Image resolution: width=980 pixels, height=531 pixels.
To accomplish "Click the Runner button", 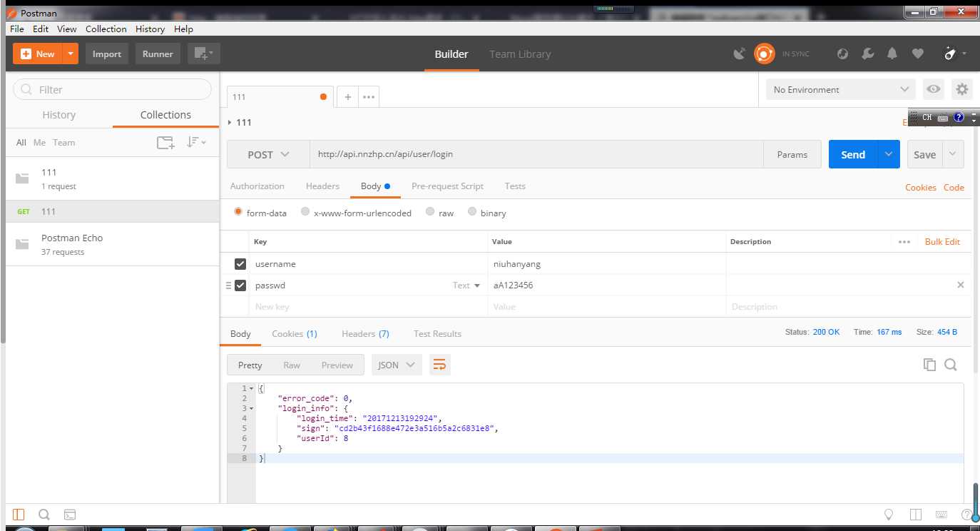I will click(x=158, y=54).
